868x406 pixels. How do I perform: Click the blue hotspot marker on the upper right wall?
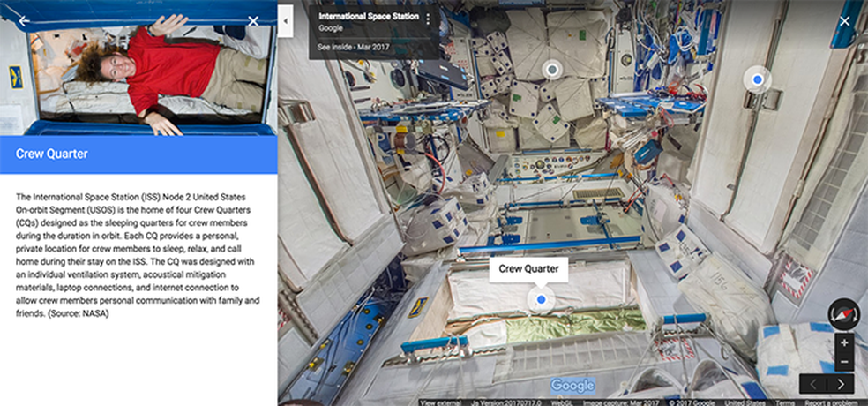756,80
